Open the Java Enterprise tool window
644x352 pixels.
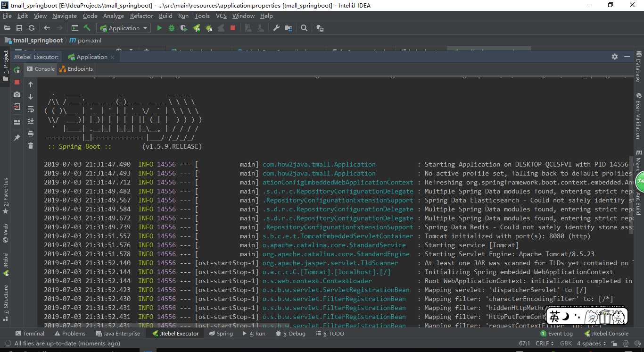[x=117, y=334]
